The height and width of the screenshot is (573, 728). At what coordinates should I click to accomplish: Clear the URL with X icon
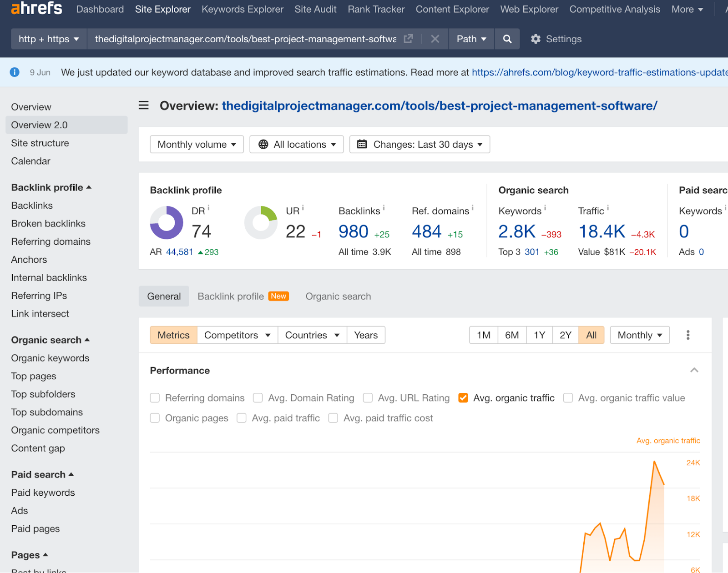pyautogui.click(x=435, y=39)
